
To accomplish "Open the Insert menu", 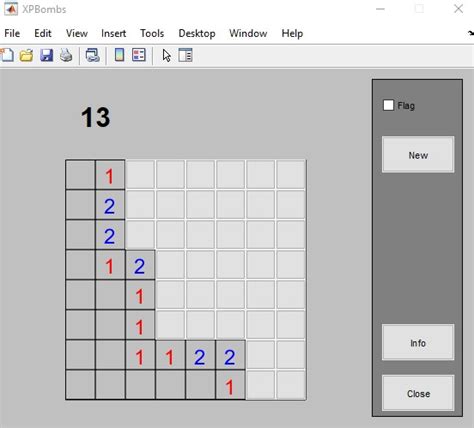I will click(x=114, y=33).
